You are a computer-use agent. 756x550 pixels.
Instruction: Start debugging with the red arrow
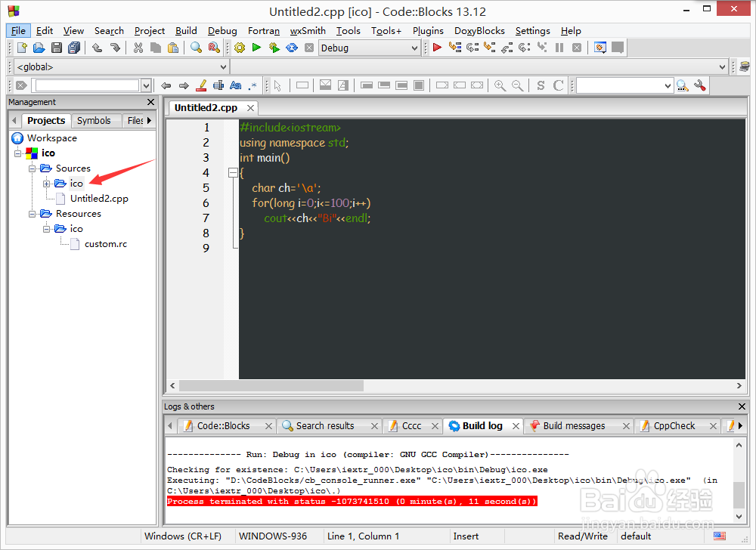[437, 47]
